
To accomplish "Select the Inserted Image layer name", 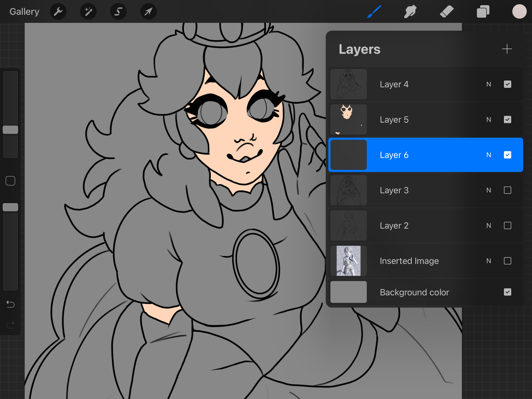I will (409, 261).
